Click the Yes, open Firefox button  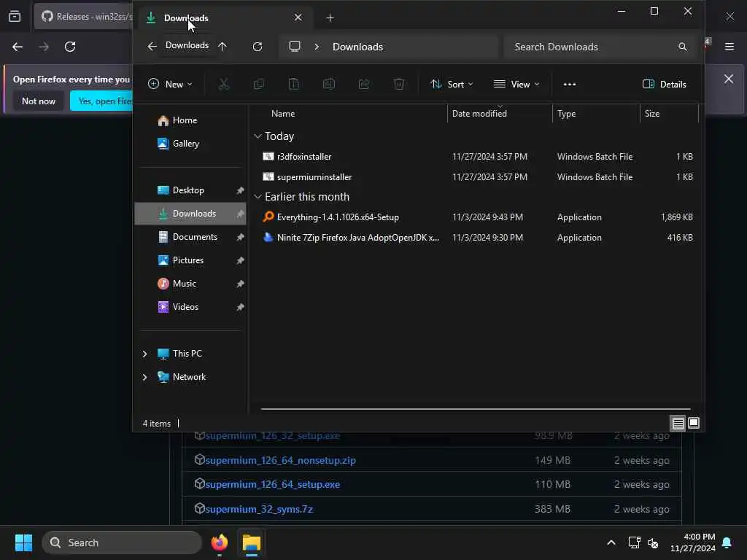[x=101, y=101]
